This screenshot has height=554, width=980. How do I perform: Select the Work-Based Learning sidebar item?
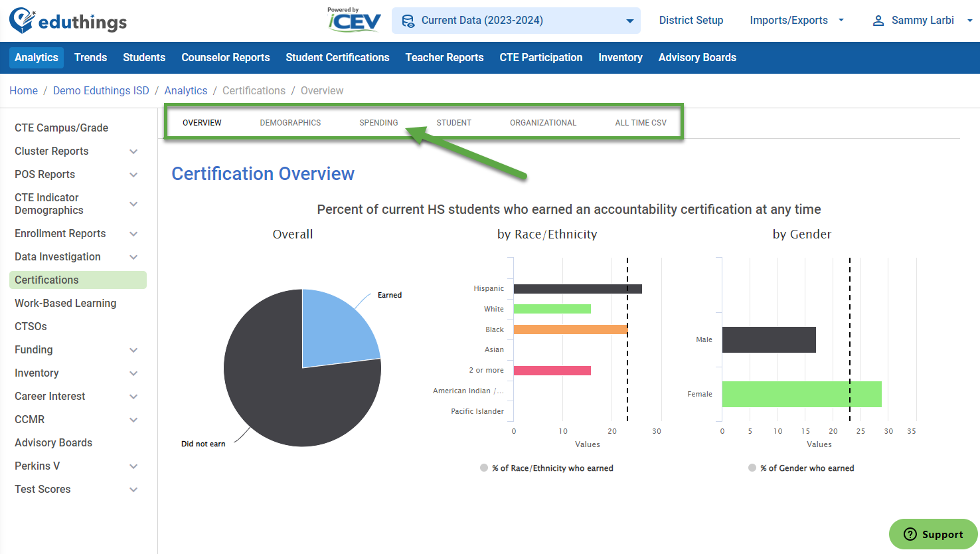65,303
